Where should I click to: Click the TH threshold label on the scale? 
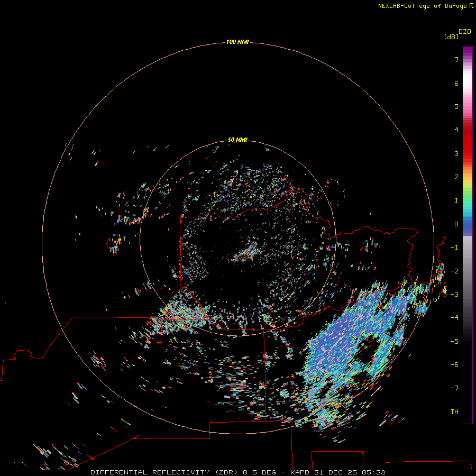click(454, 412)
